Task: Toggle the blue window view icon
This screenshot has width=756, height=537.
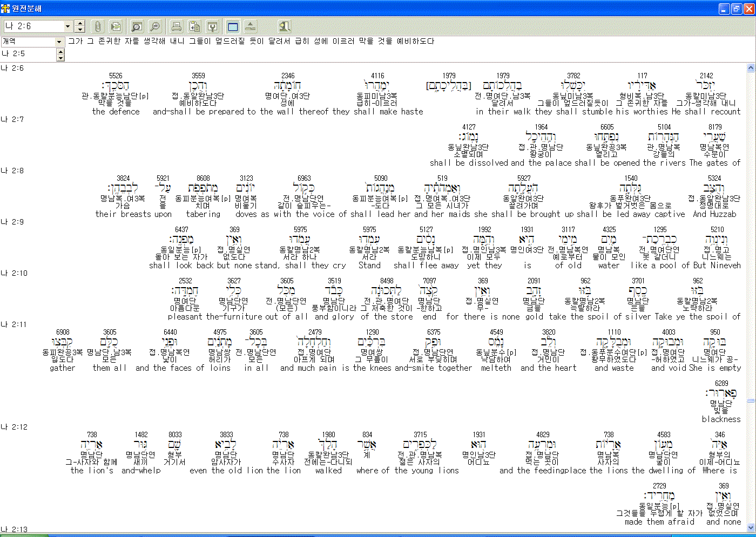Action: pyautogui.click(x=233, y=26)
